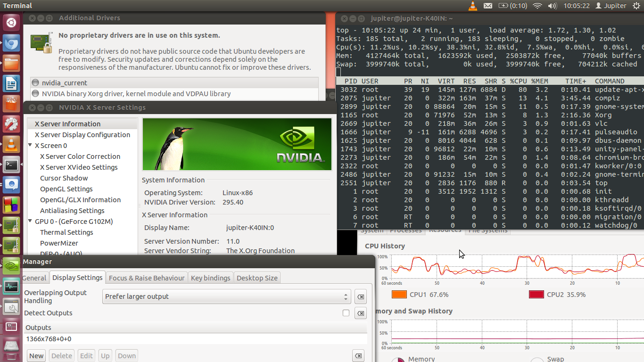Click the New button in Outputs
Image resolution: width=644 pixels, height=362 pixels.
point(36,356)
